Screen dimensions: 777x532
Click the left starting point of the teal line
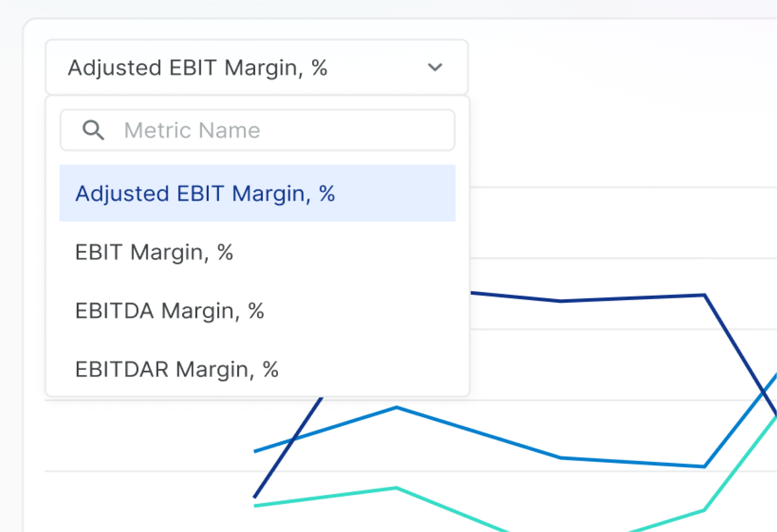(x=255, y=505)
